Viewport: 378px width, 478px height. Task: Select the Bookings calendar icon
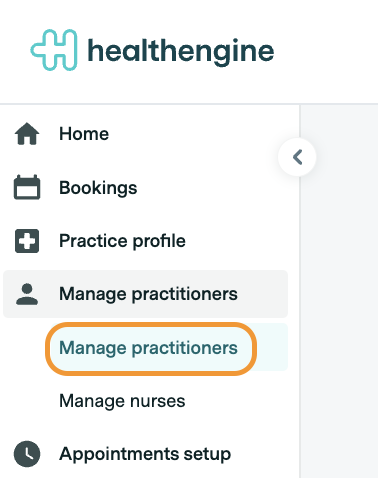(x=27, y=187)
